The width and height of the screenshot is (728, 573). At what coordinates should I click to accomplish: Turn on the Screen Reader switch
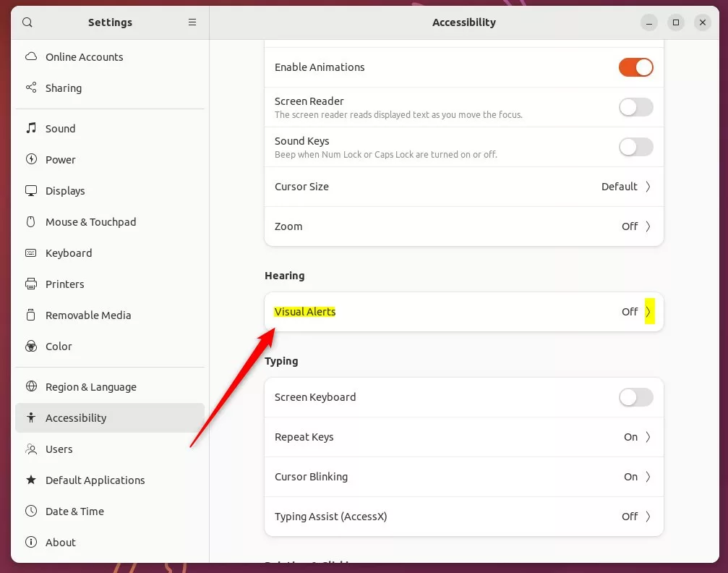(x=635, y=107)
